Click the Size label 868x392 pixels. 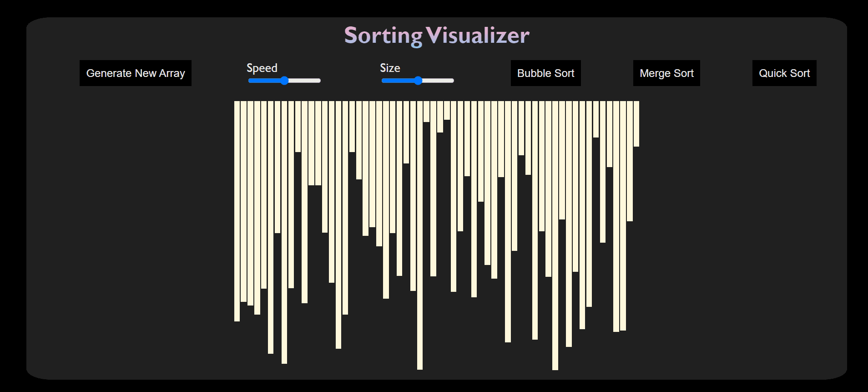click(390, 68)
